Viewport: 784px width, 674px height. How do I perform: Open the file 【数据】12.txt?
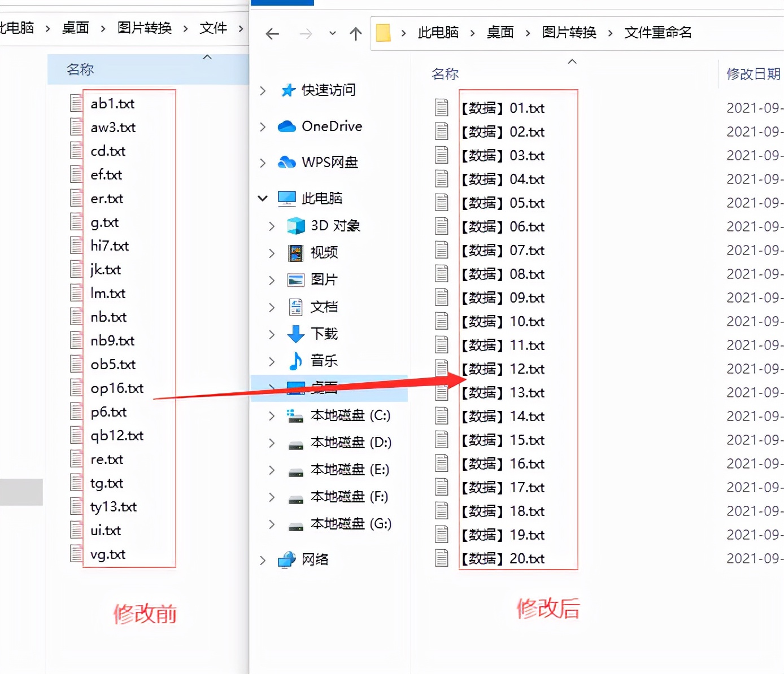click(504, 369)
